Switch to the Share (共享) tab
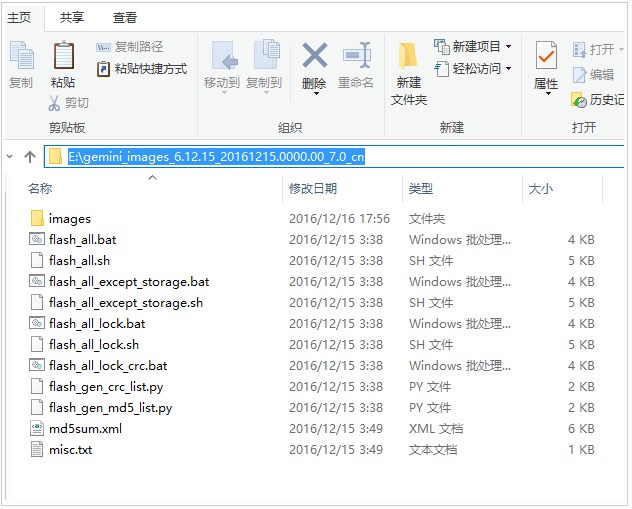This screenshot has height=509, width=632. click(72, 18)
